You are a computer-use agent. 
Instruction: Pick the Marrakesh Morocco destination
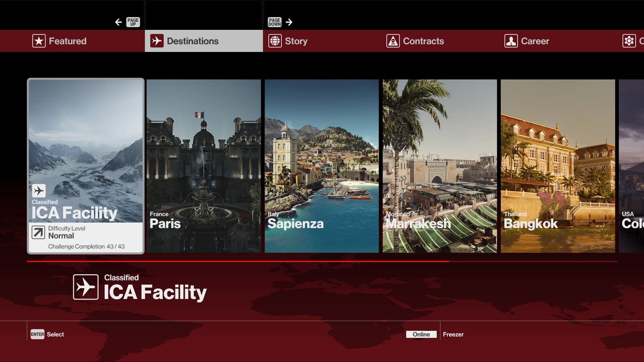[x=440, y=166]
